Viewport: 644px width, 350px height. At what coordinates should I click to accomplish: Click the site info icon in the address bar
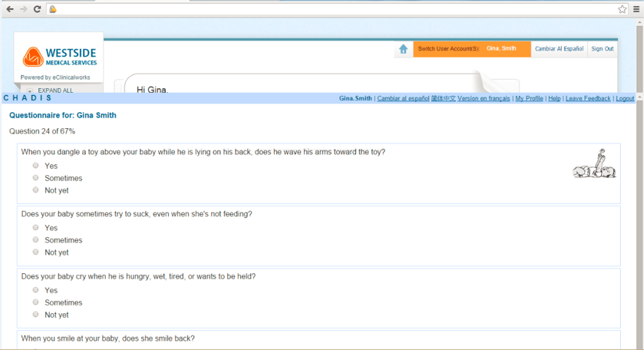click(x=53, y=9)
